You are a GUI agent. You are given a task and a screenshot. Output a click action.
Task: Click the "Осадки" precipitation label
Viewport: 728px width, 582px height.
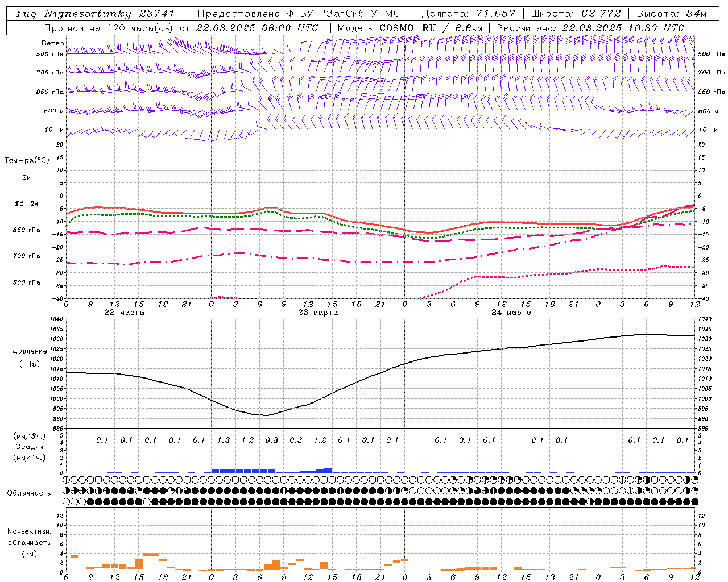28,447
